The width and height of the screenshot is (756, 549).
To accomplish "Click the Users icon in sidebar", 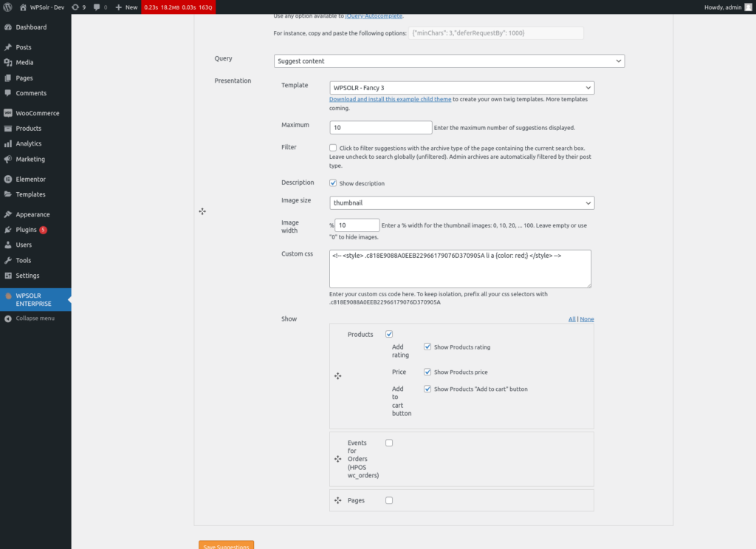I will [7, 245].
